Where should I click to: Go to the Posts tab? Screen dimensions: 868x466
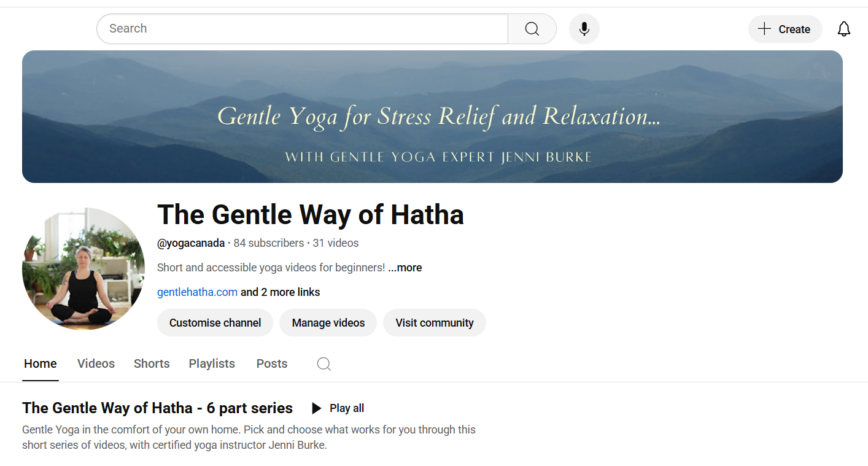[271, 363]
